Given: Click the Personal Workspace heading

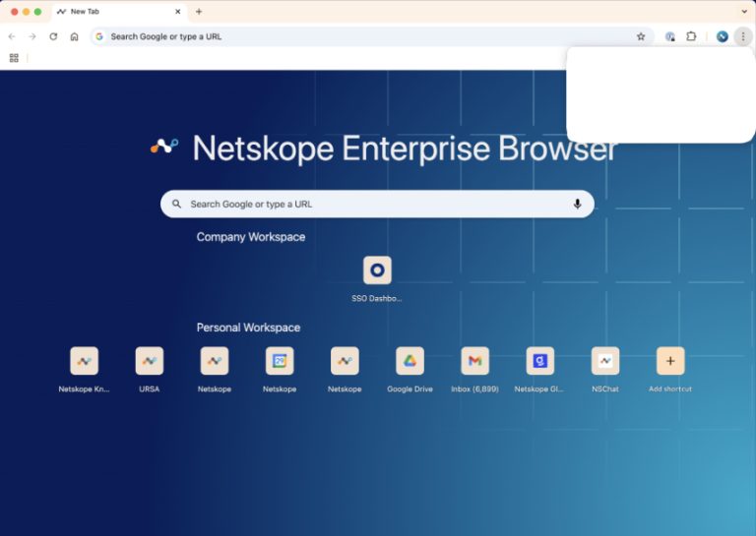Looking at the screenshot, I should 248,328.
